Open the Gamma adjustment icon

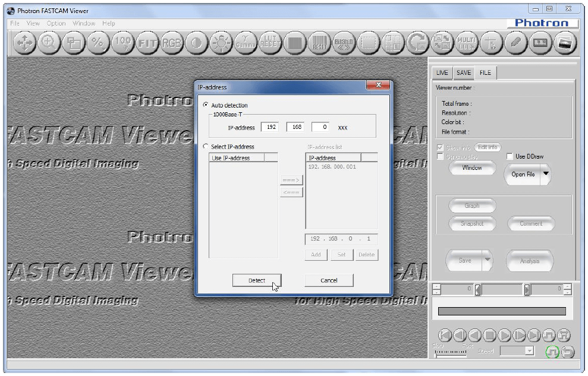click(246, 43)
